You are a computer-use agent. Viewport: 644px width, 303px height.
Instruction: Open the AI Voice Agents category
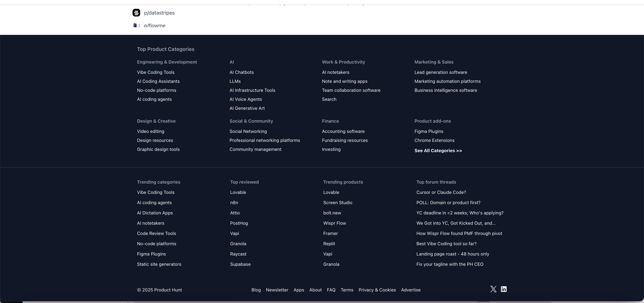click(x=246, y=99)
